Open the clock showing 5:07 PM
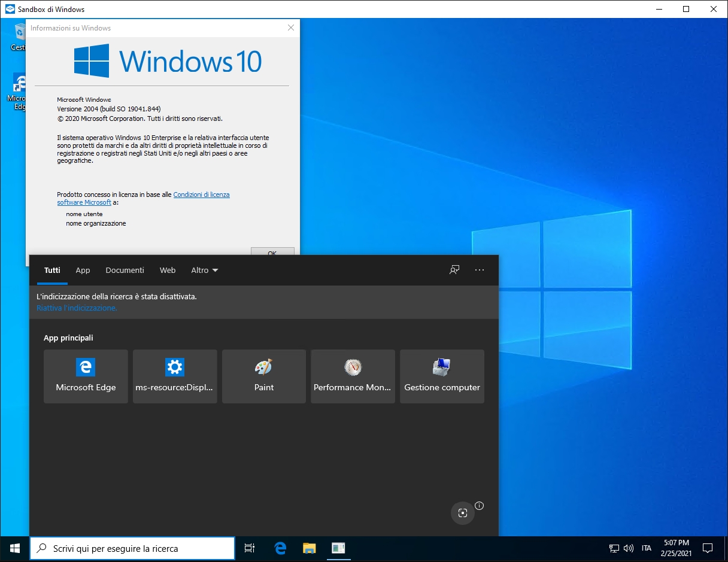This screenshot has height=562, width=728. [x=677, y=548]
